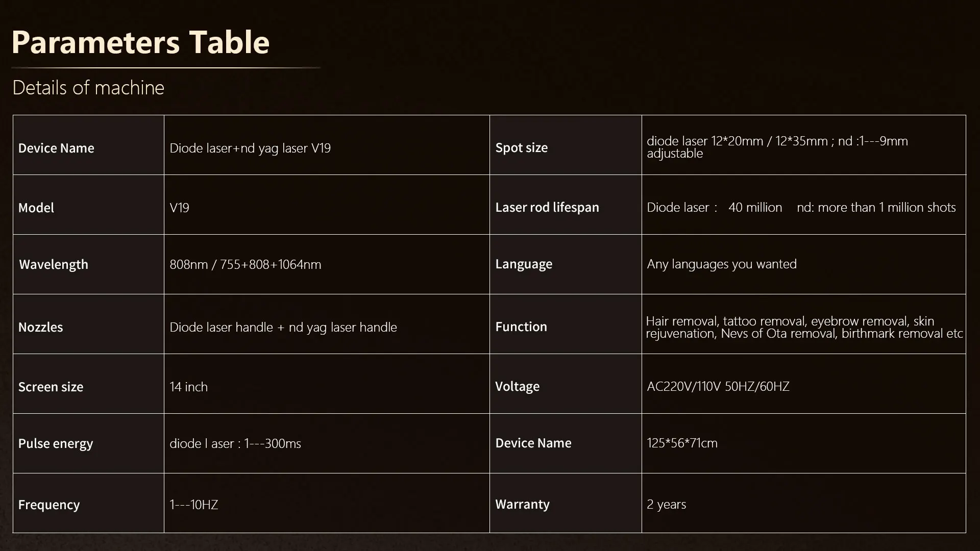
Task: Click the 2 years warranty value
Action: [x=667, y=504]
